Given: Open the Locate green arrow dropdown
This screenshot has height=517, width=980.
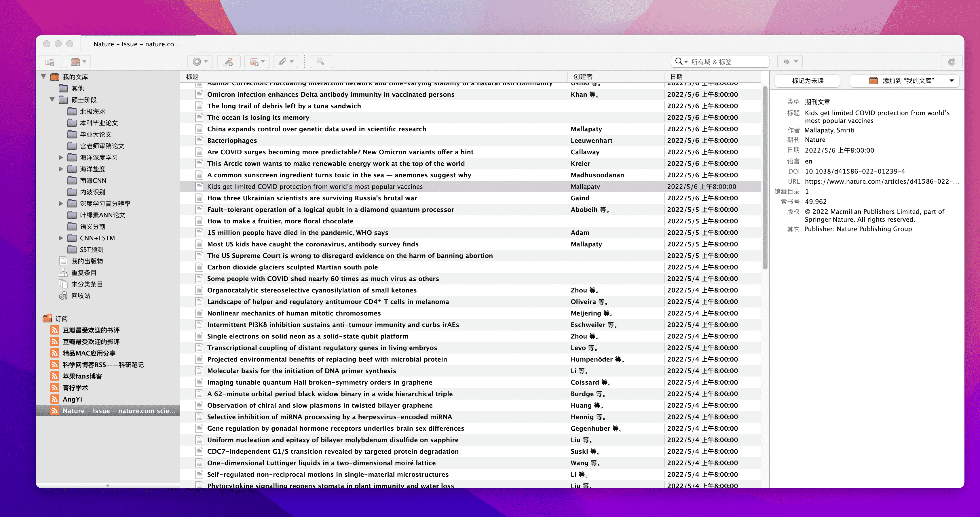Looking at the screenshot, I should 790,62.
